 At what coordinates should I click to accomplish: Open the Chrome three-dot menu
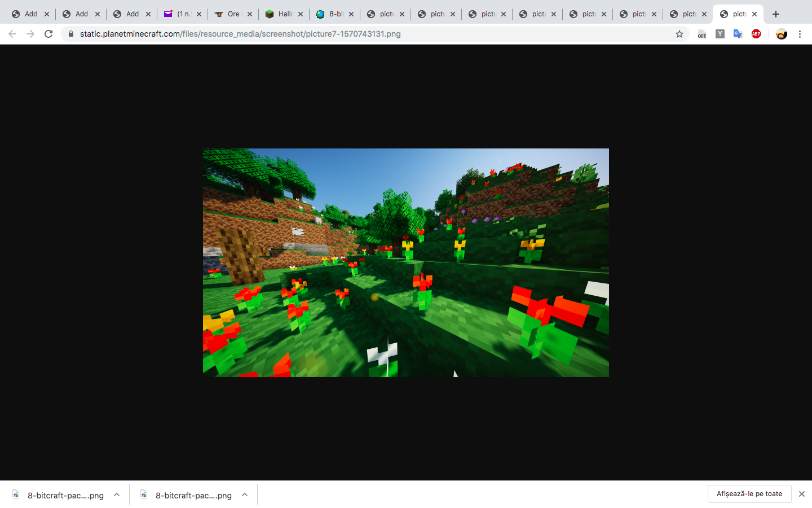pos(800,34)
